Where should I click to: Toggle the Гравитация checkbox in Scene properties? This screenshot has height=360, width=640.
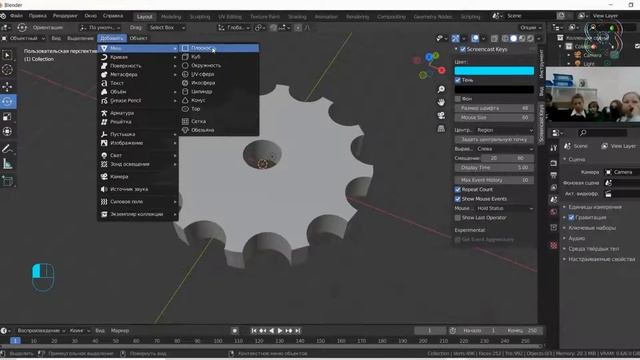(571, 217)
